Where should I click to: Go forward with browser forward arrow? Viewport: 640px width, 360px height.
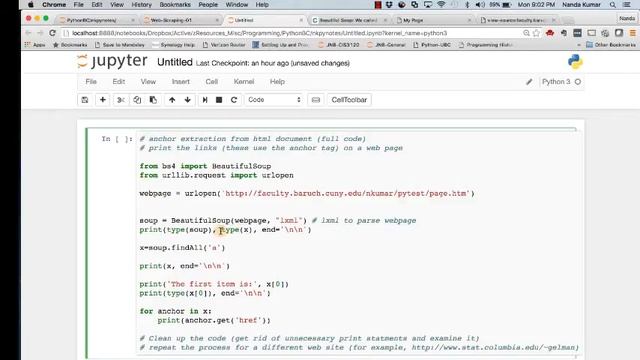tap(40, 33)
